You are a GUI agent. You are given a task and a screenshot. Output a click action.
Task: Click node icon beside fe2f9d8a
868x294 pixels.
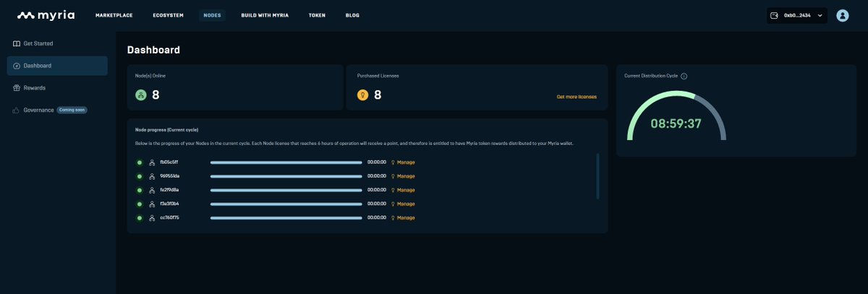153,190
